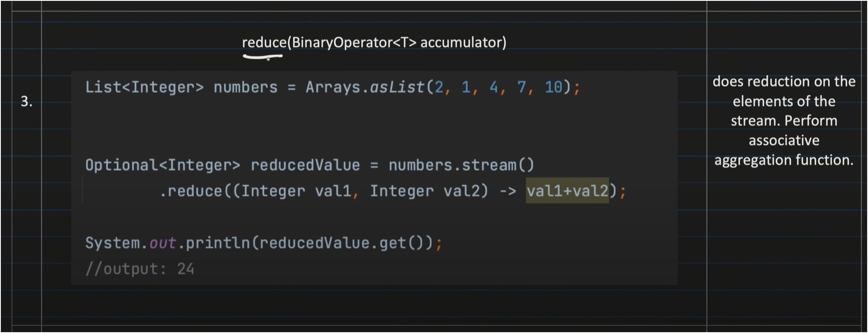Viewport: 868px width, 333px height.
Task: Click the Optional<Integer> type declaration
Action: coord(163,165)
